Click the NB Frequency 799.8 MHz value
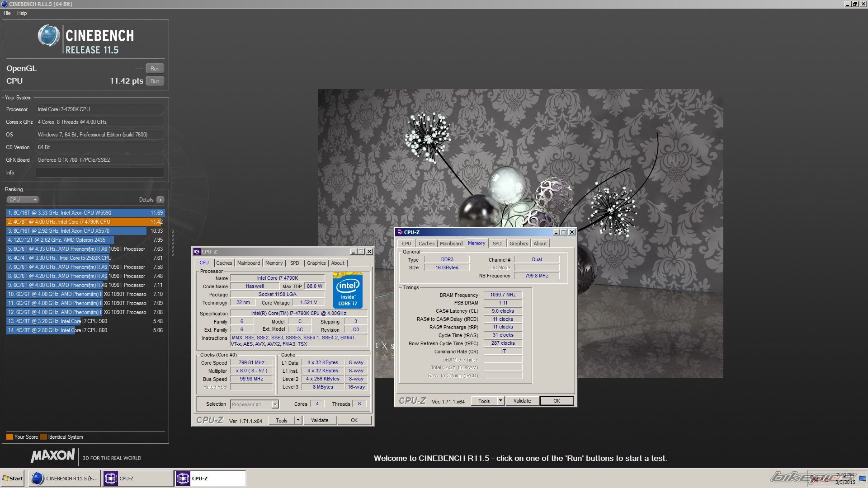Image resolution: width=868 pixels, height=488 pixels. pos(537,276)
